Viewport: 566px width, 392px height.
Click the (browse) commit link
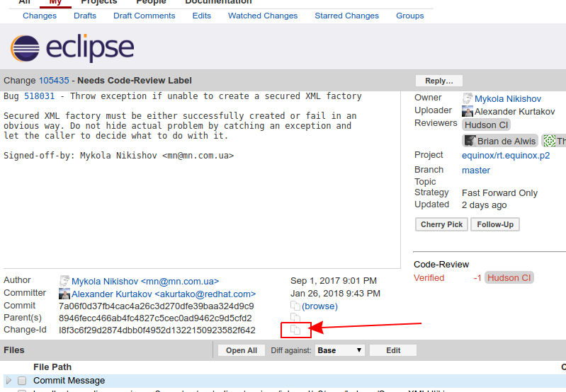(x=319, y=306)
